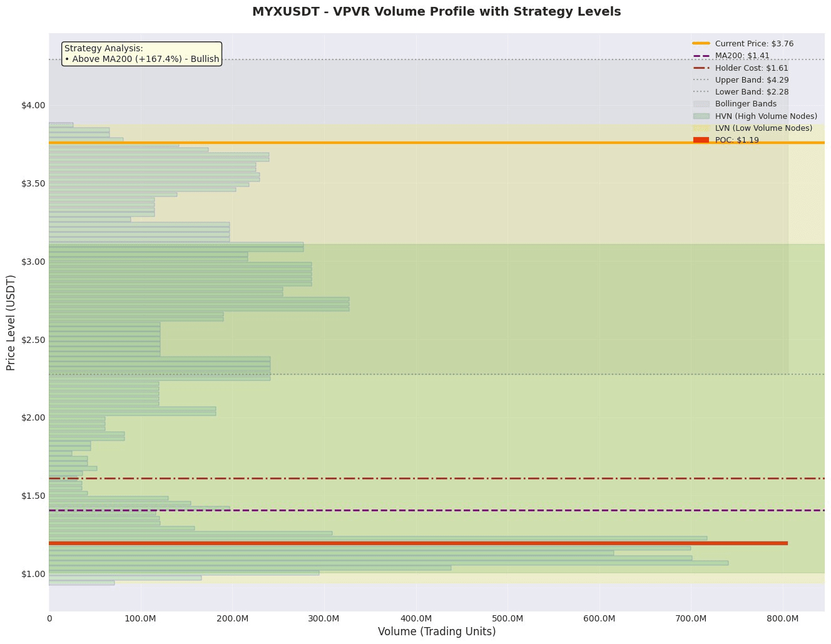Click the Holder Cost legend dash-dot marker
The width and height of the screenshot is (831, 644).
(x=701, y=68)
